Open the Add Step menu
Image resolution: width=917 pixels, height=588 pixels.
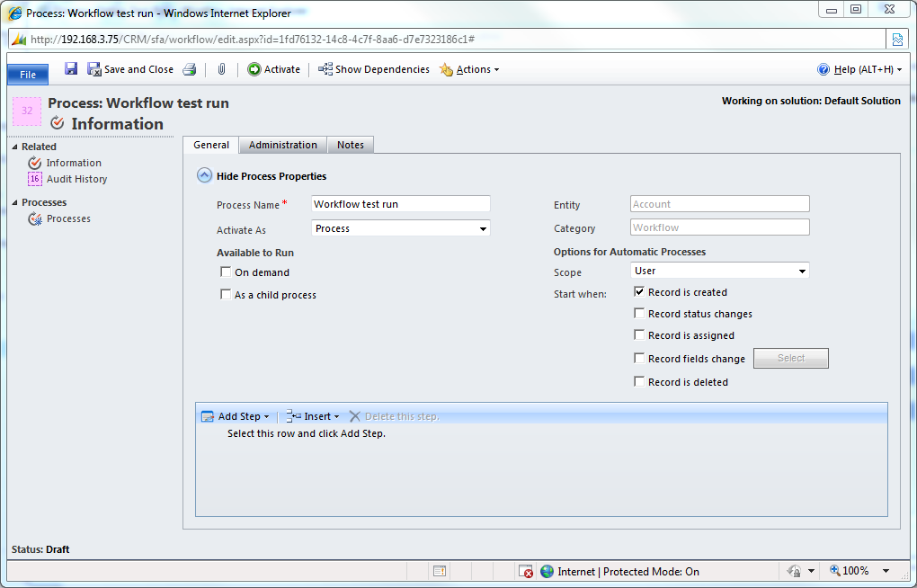236,415
